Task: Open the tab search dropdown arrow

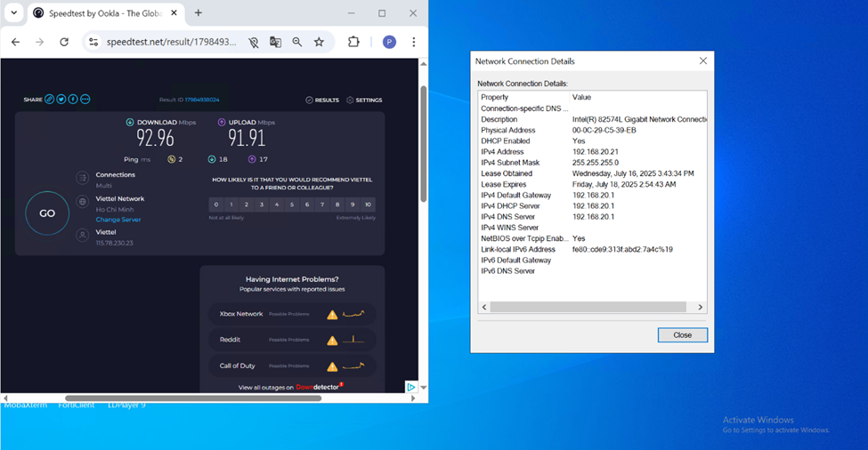Action: (13, 13)
